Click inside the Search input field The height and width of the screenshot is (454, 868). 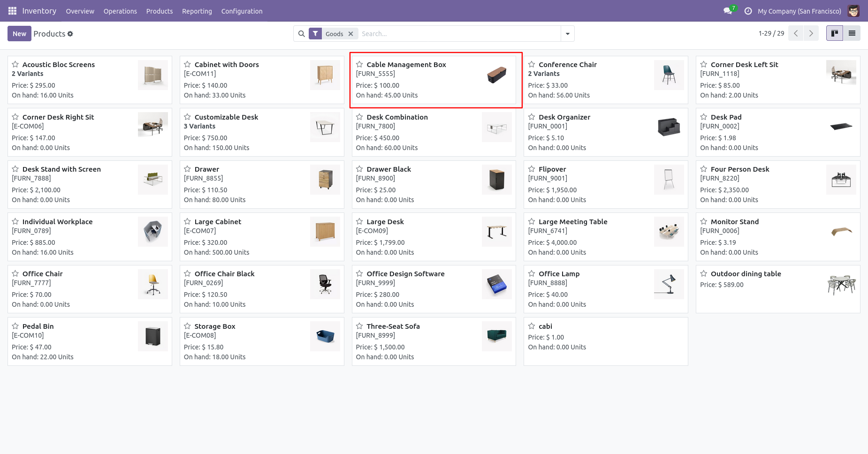(x=460, y=34)
